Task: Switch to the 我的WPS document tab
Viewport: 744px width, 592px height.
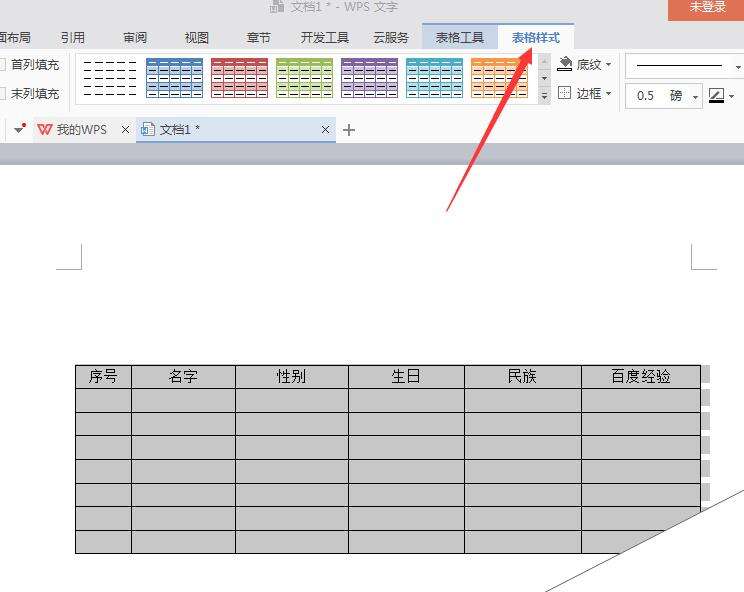Action: tap(82, 130)
